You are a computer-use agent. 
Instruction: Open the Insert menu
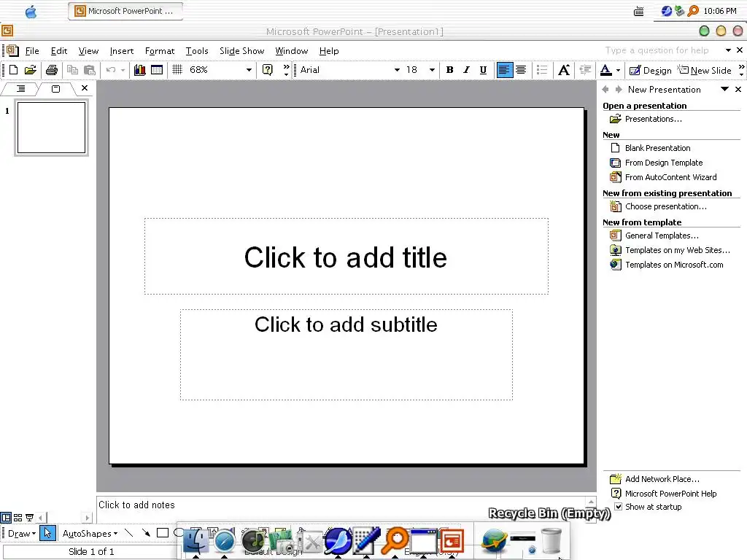pyautogui.click(x=122, y=51)
